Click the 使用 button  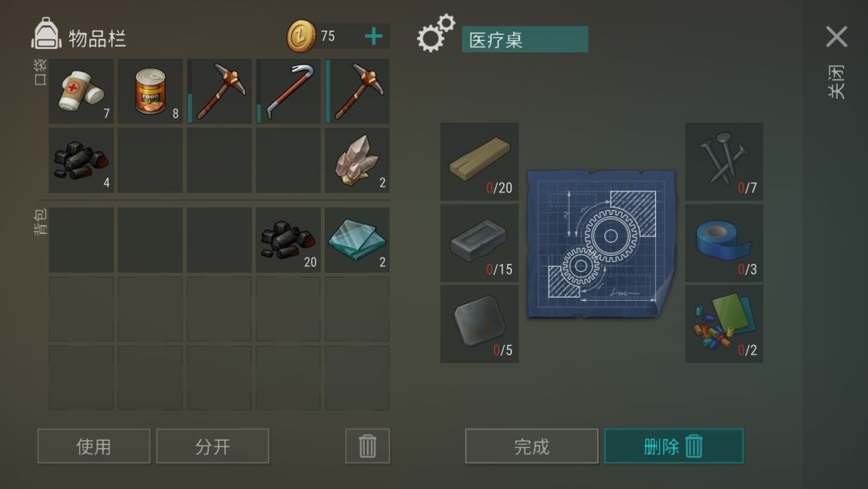(x=93, y=446)
